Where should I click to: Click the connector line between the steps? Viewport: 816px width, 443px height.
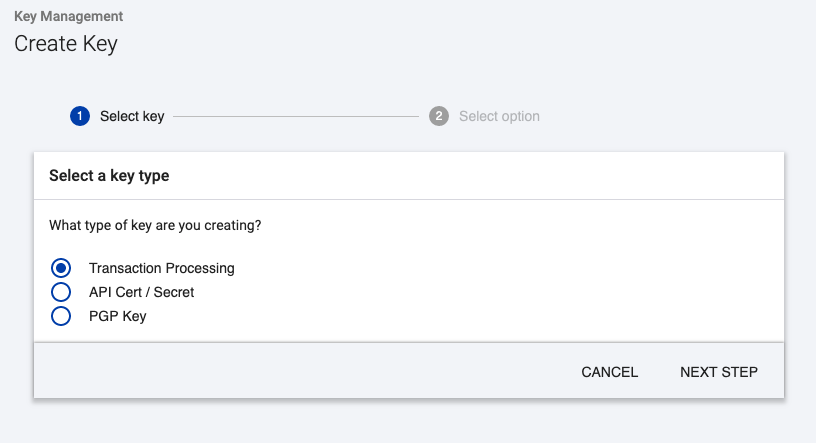point(295,116)
